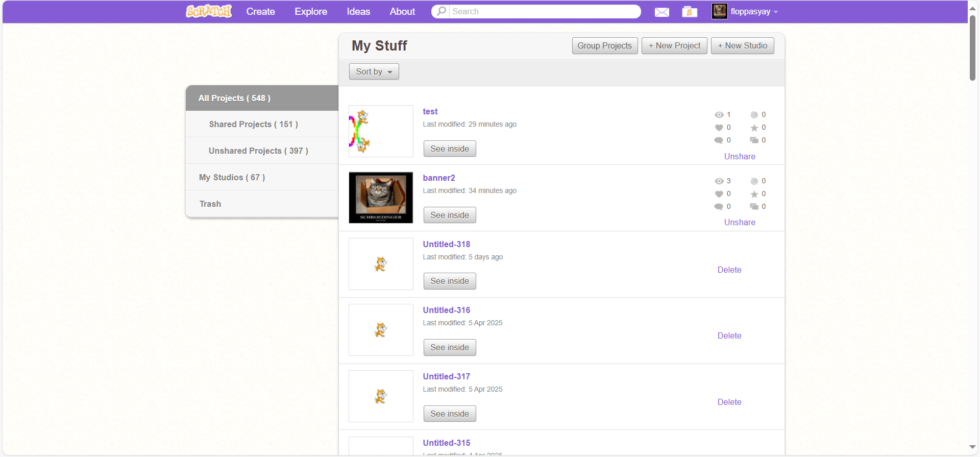This screenshot has height=457, width=980.
Task: Click the banner2 cat thumbnail
Action: [x=381, y=198]
